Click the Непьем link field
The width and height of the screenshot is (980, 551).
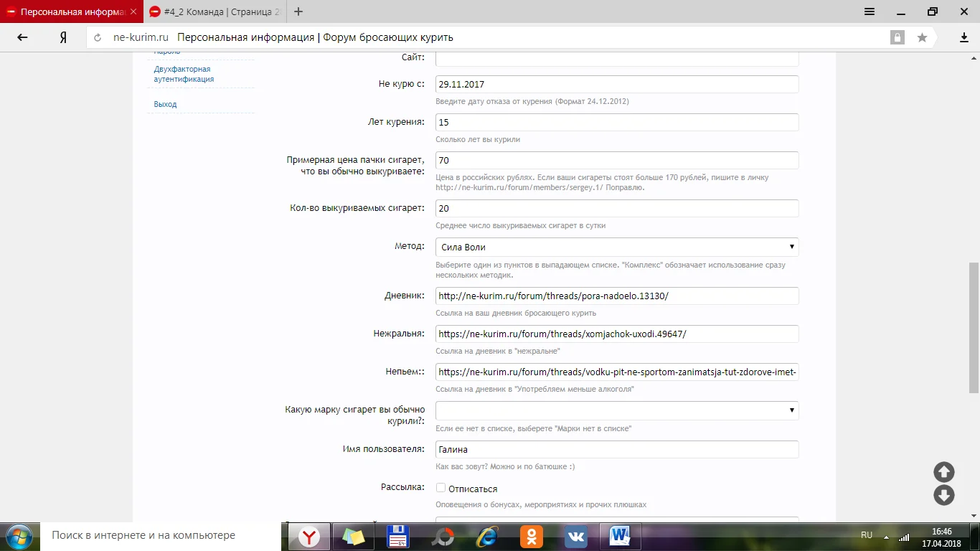[617, 372]
